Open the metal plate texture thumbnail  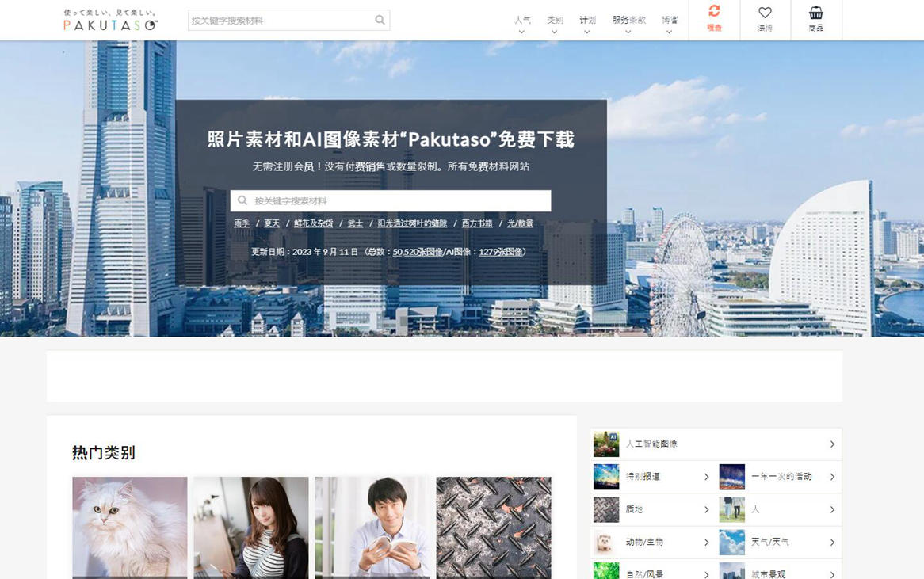click(494, 528)
